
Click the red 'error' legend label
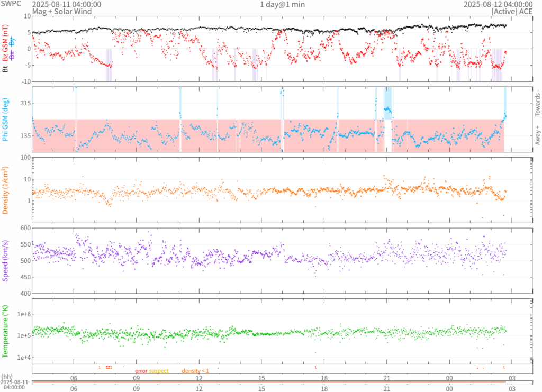141,371
